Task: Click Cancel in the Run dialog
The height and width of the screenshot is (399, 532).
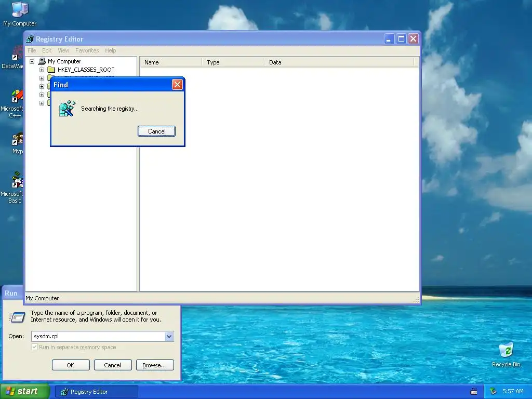Action: 113,365
